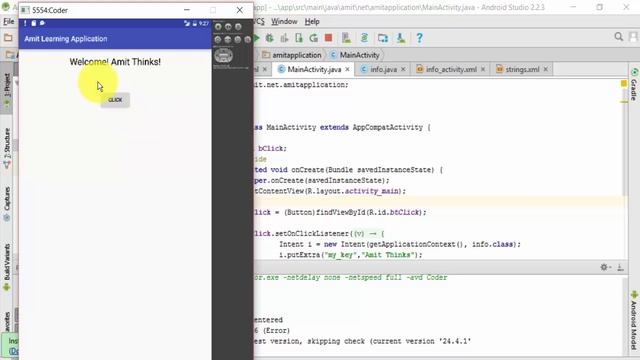Toggle the Android Model tool window

(x=634, y=320)
